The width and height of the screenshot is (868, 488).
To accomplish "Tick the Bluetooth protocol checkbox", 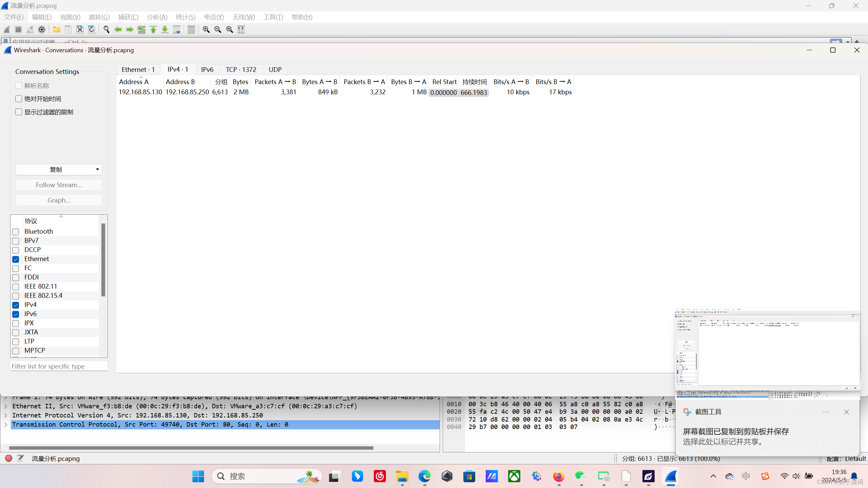I will 16,232.
